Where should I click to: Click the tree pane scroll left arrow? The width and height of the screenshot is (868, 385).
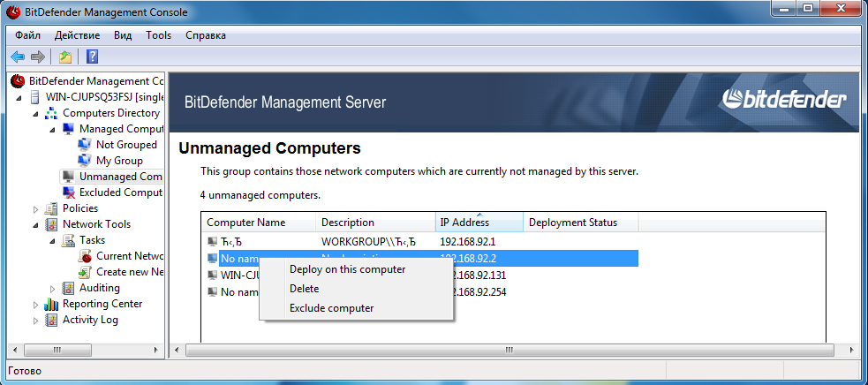(15, 350)
